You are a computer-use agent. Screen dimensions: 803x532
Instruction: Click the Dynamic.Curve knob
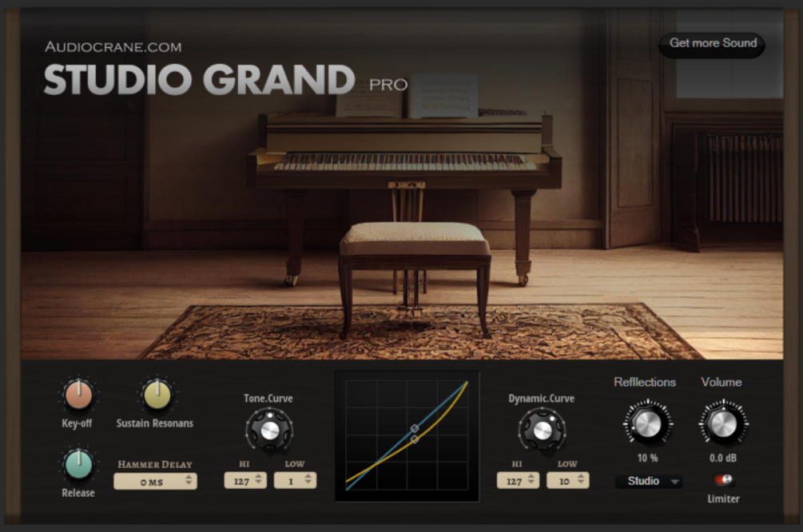542,431
